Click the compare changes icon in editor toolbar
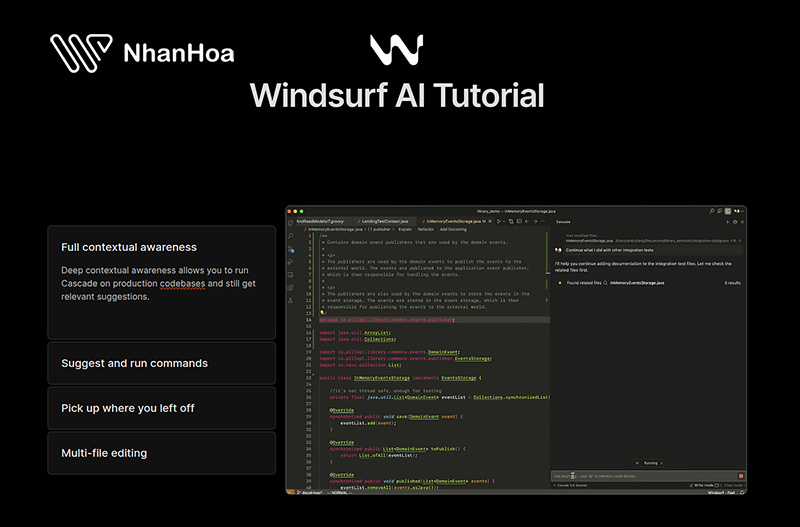Image resolution: width=800 pixels, height=527 pixels. pos(511,221)
